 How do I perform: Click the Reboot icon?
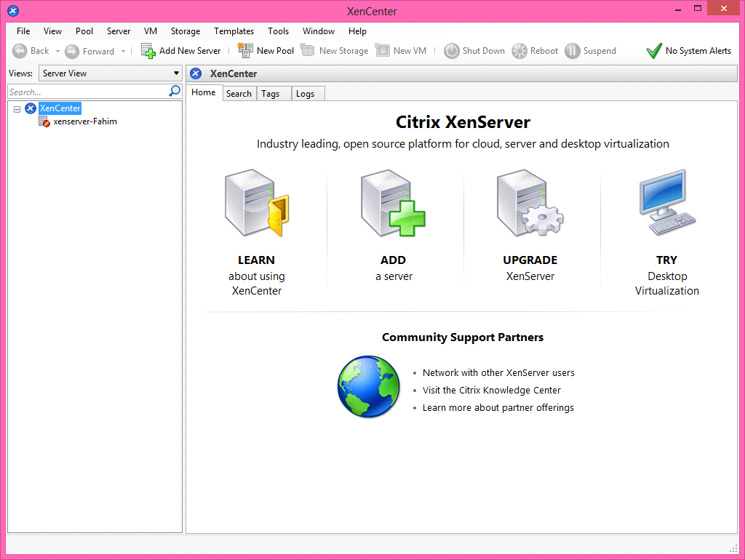click(x=519, y=51)
